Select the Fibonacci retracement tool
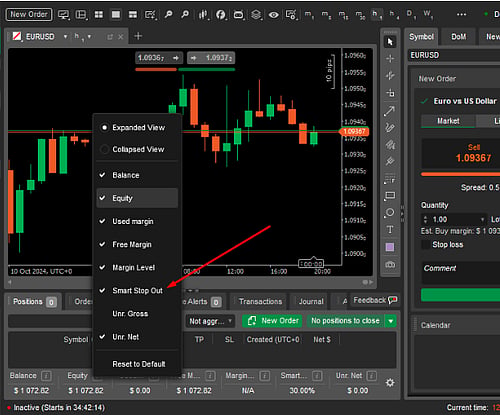Screen dimensions: 500x415 [390, 179]
